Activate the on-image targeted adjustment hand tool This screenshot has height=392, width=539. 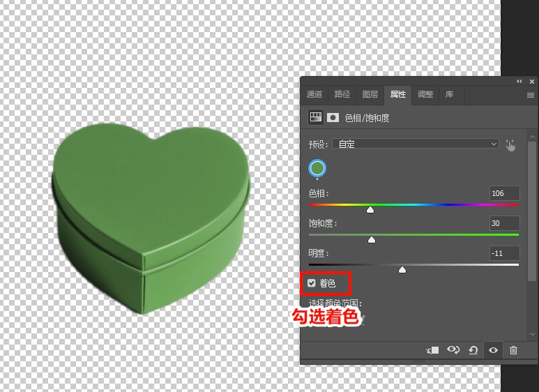[510, 144]
